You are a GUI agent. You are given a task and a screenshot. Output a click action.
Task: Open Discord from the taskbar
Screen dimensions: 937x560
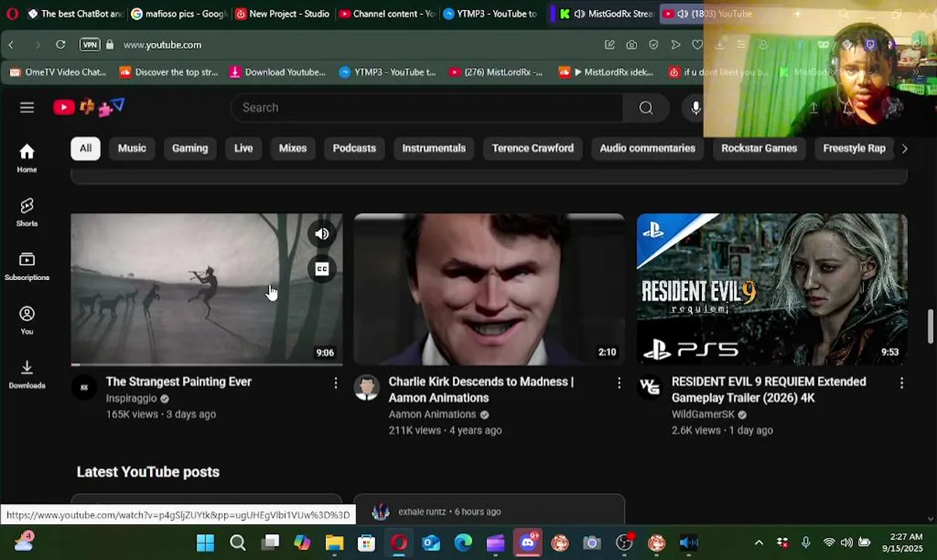click(x=528, y=543)
